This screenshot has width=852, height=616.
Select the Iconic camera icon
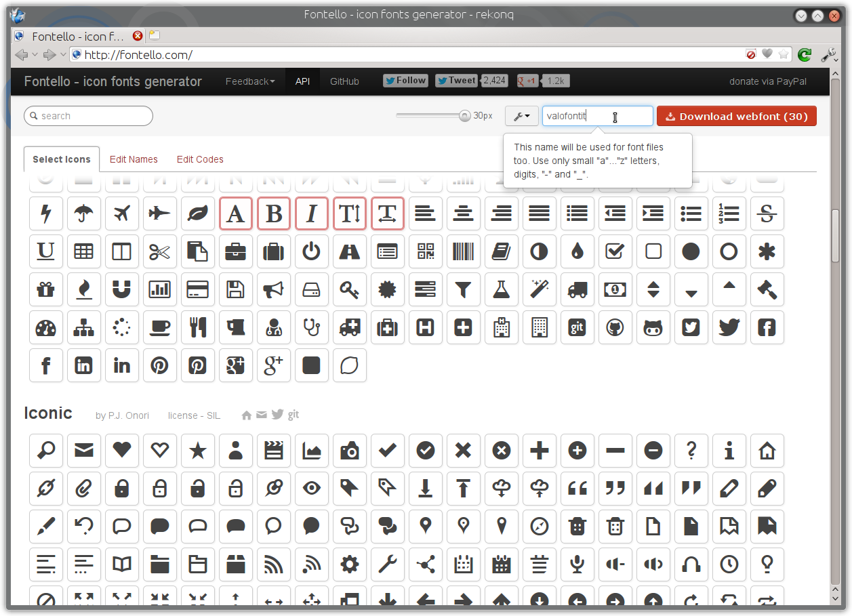(x=350, y=451)
